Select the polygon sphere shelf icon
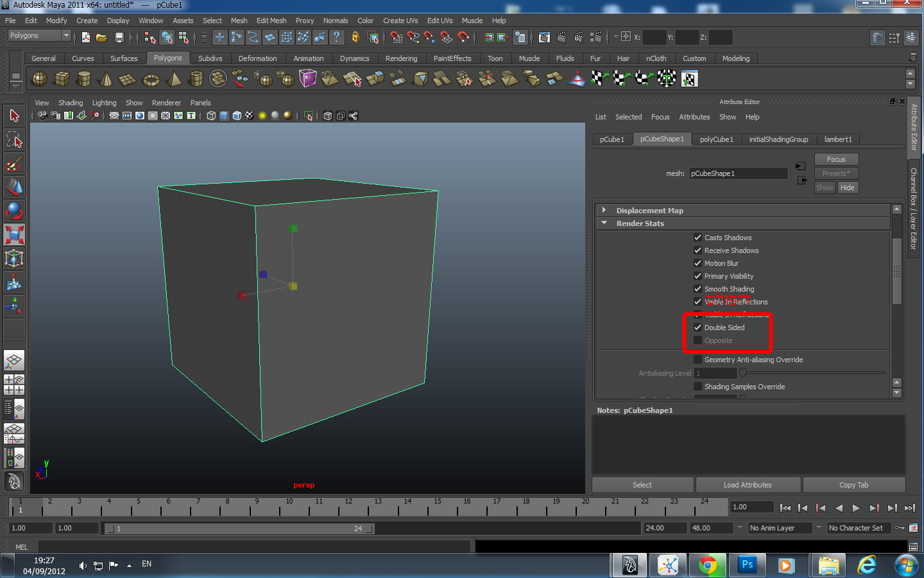The height and width of the screenshot is (578, 924). (39, 79)
